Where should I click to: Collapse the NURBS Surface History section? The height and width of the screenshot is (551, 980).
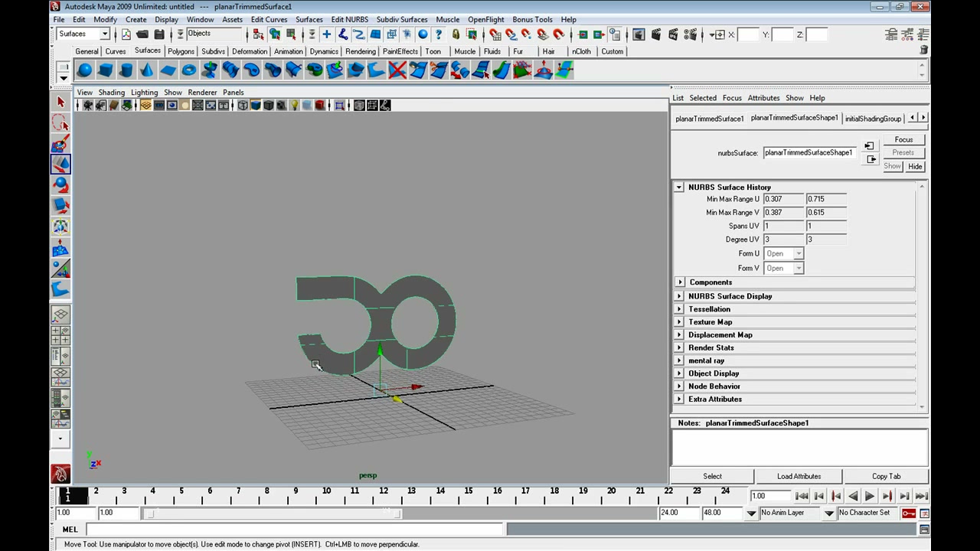click(679, 187)
